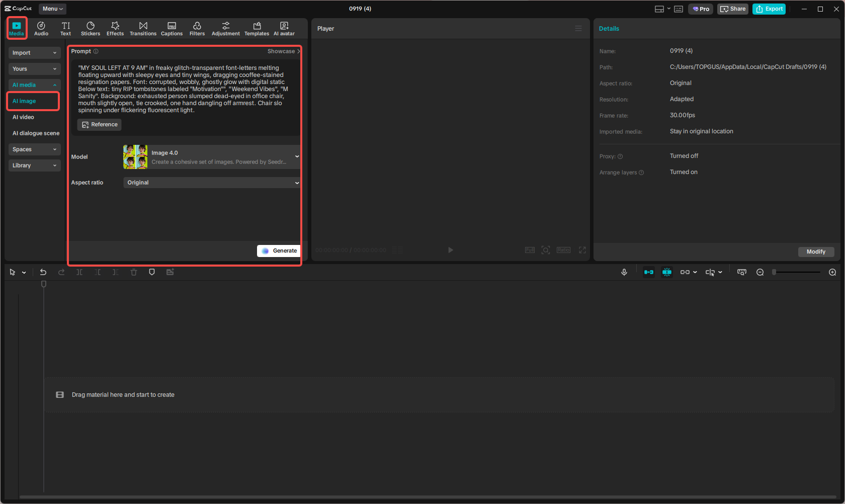Toggle the preview axis icon
Image resolution: width=845 pixels, height=504 pixels.
click(710, 272)
